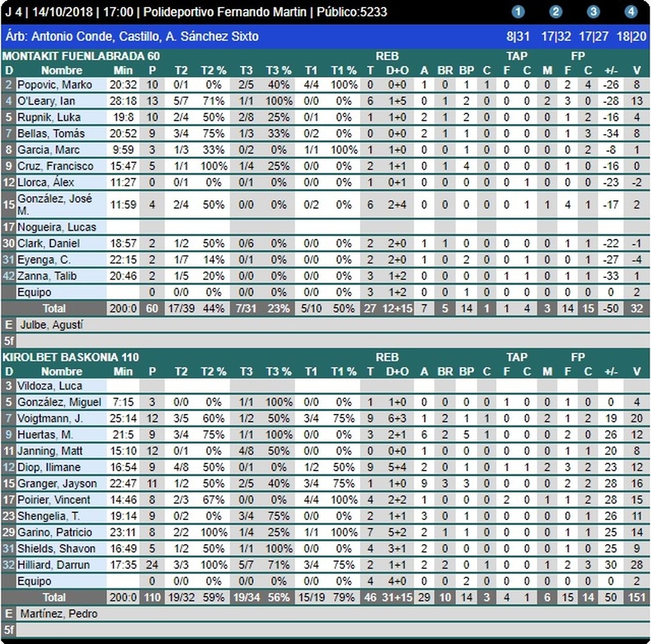Click Baskonia total valuation 151
Screen dimensions: 651x644
tap(636, 597)
